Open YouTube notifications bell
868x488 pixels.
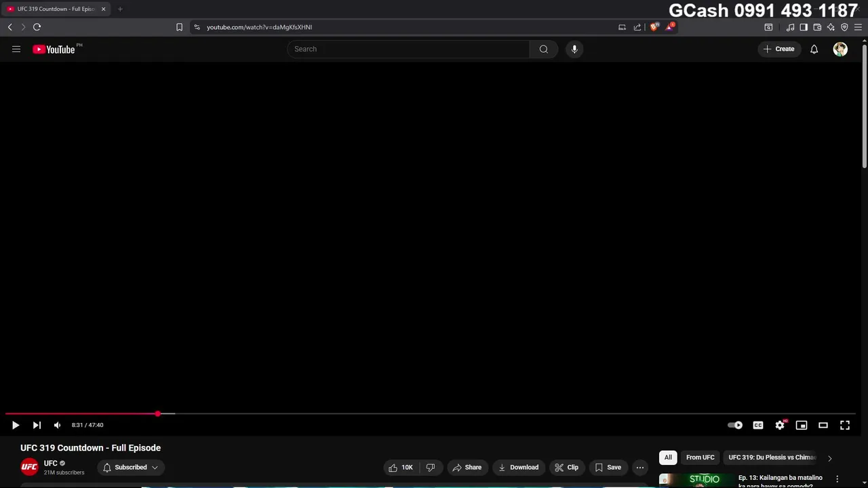(x=814, y=49)
